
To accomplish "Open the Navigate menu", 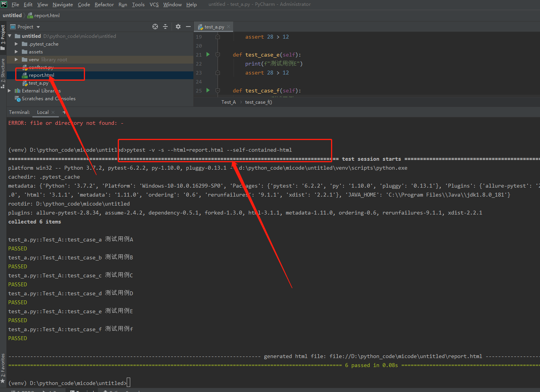I will point(63,5).
